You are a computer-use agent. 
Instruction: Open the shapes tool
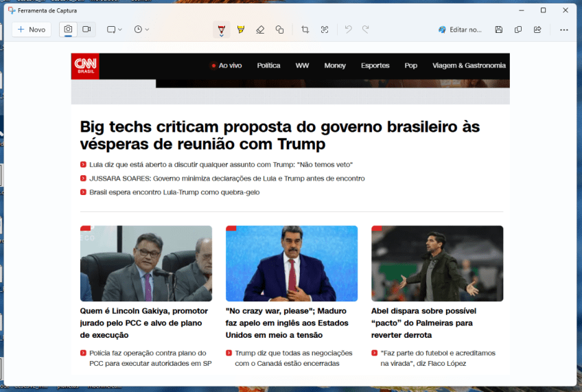[x=279, y=30]
